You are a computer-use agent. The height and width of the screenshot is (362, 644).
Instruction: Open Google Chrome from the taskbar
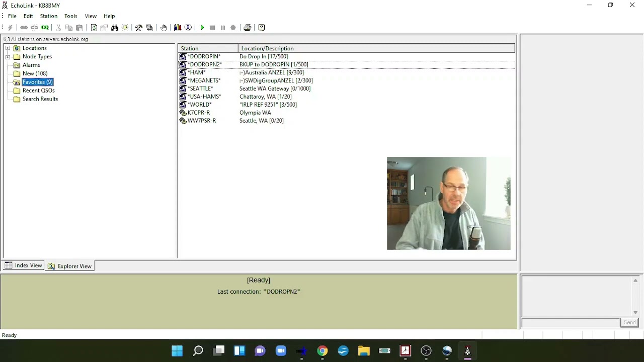(x=323, y=351)
